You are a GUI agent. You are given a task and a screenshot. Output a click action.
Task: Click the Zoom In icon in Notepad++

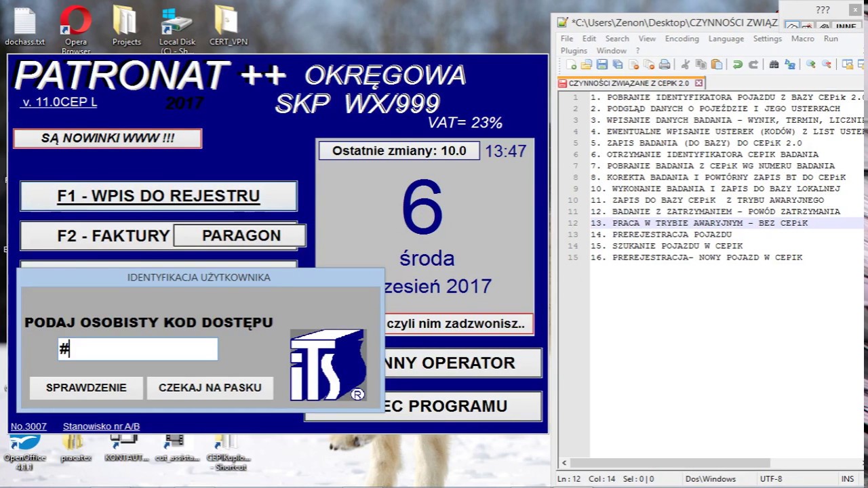coord(810,64)
